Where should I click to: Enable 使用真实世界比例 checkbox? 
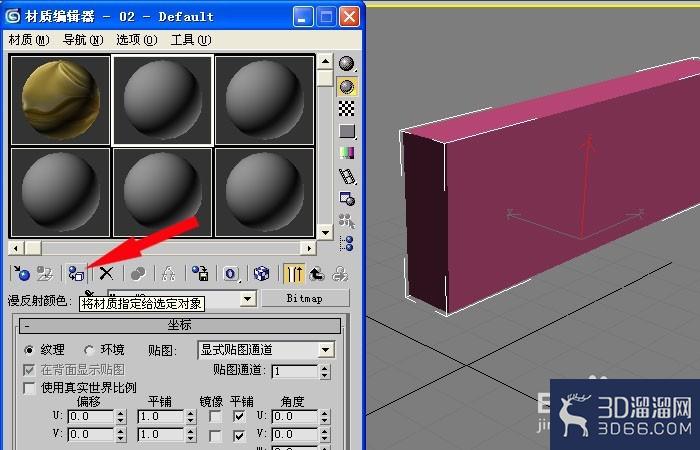[x=29, y=388]
